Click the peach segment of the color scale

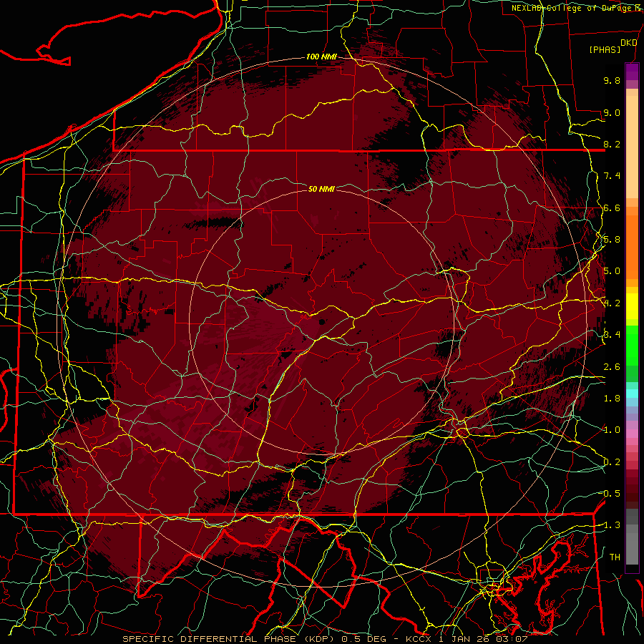click(632, 147)
